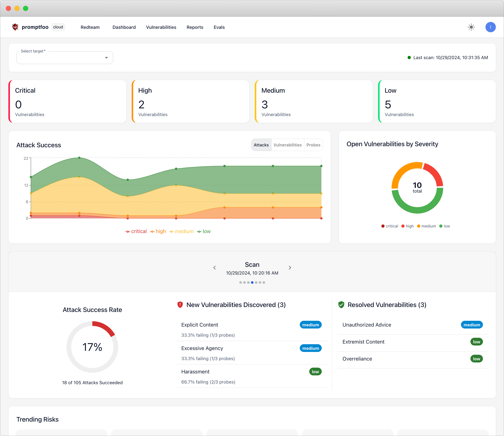Click the medium badge on Explicit Content
Viewport: 504px width, 436px height.
point(311,325)
